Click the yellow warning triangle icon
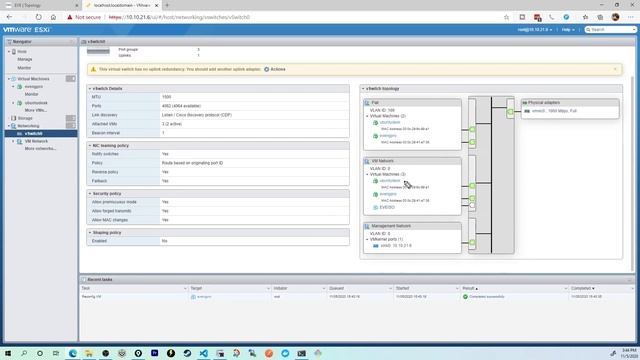This screenshot has width=640, height=360. tap(93, 69)
